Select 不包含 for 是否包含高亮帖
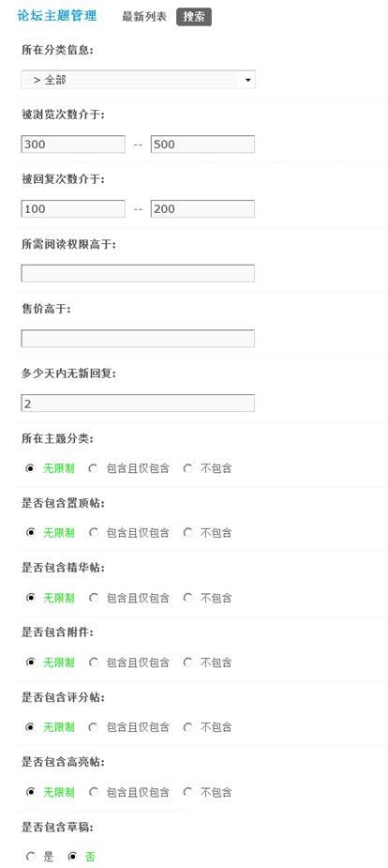 coord(188,792)
